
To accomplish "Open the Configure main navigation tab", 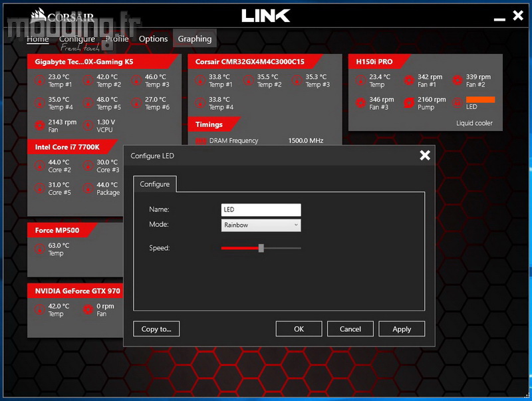I will point(77,39).
